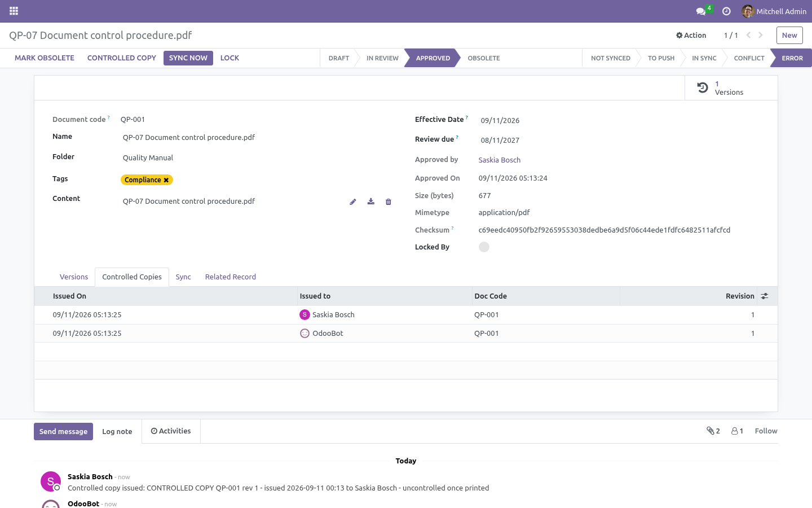Open the OdooBot controlled copy row
The height and width of the screenshot is (508, 812).
[406, 333]
